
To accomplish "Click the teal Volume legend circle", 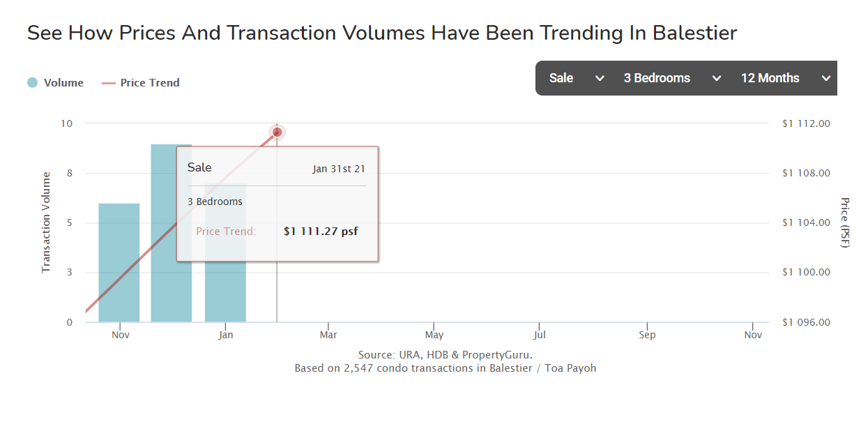I will click(x=32, y=82).
